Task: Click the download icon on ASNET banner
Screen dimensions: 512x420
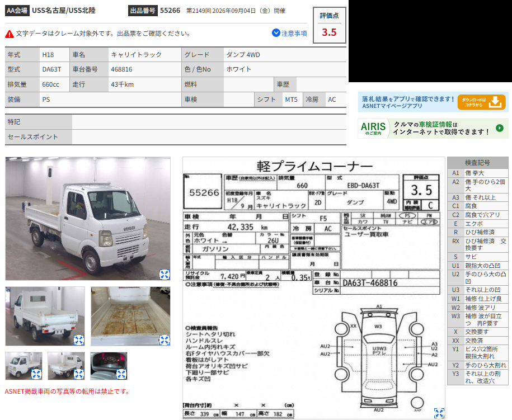Action: 495,102
